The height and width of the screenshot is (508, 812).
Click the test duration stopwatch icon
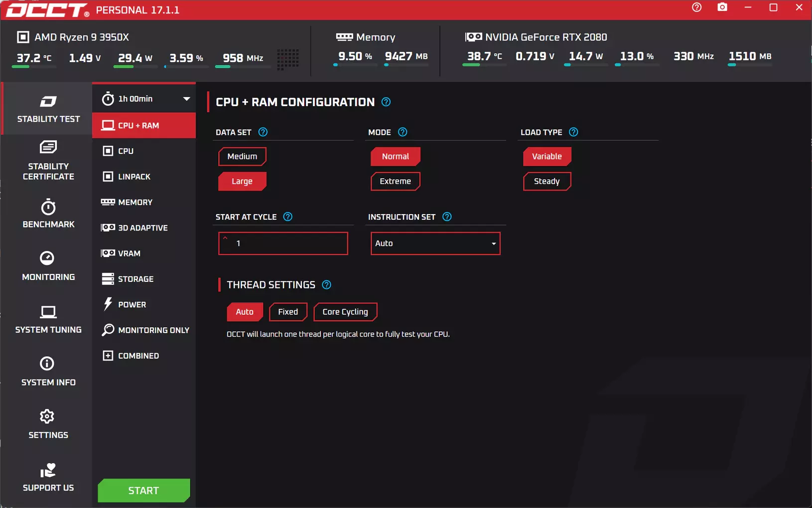[108, 99]
